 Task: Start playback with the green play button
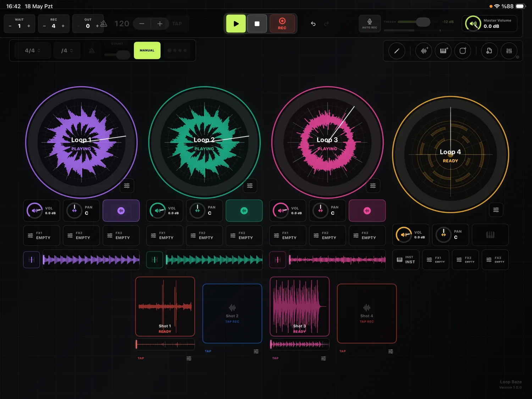click(236, 24)
